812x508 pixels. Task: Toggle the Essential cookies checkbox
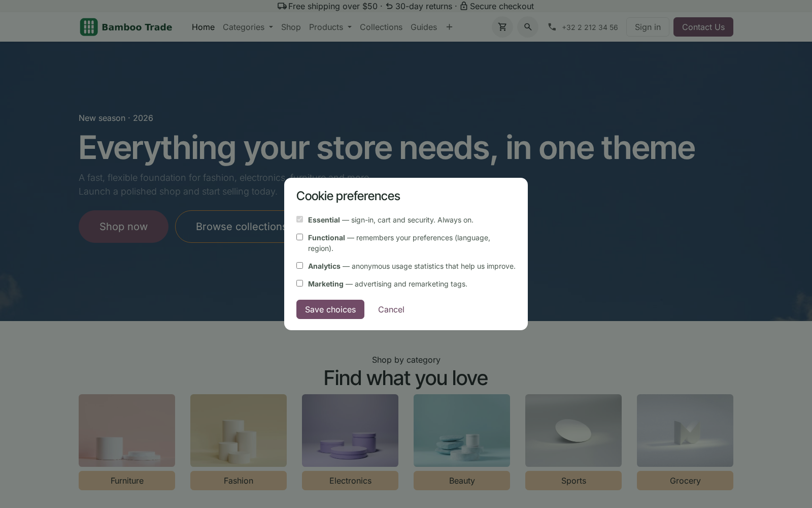[299, 219]
